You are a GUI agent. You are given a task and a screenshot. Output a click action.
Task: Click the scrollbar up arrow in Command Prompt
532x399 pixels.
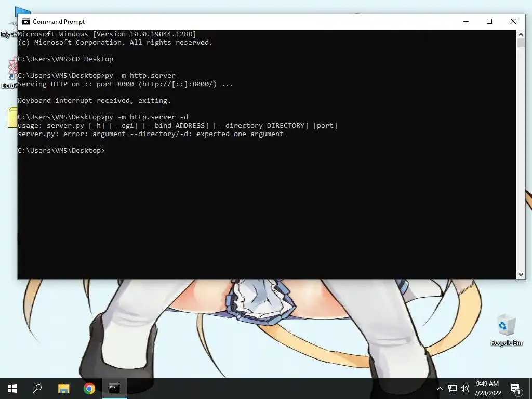(x=521, y=34)
